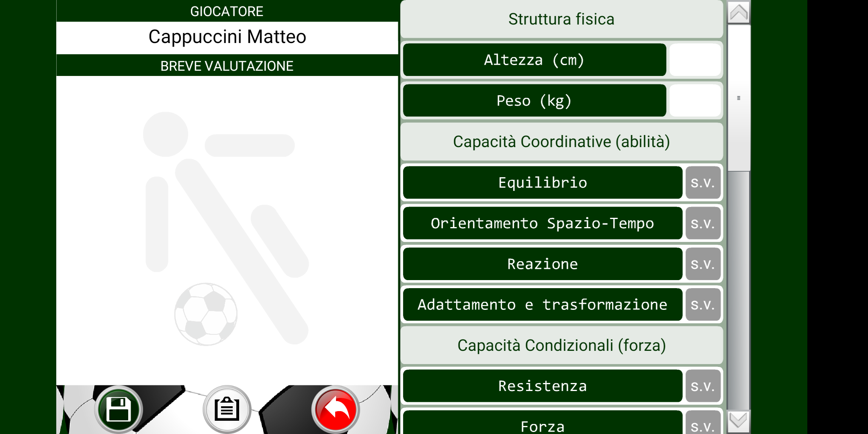The image size is (868, 434).
Task: Select the Peso (kg) value field
Action: click(695, 100)
